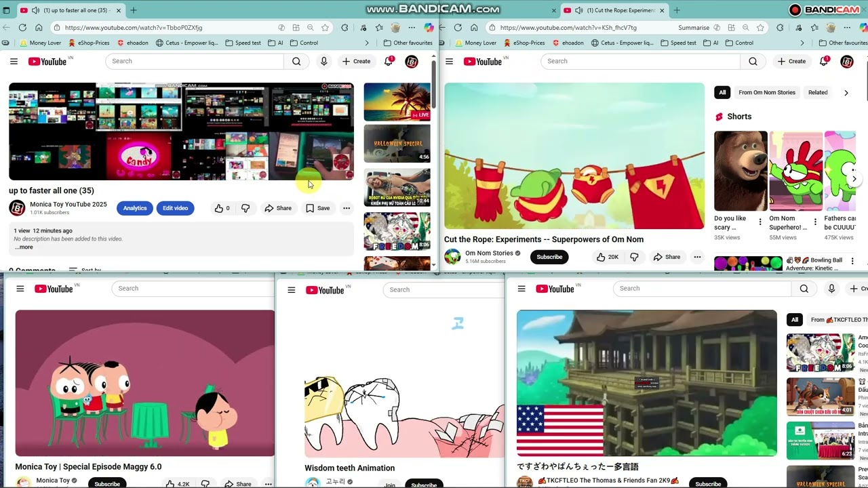Open options for 'Om Nom Superhero' short
The height and width of the screenshot is (488, 868).
click(x=815, y=222)
